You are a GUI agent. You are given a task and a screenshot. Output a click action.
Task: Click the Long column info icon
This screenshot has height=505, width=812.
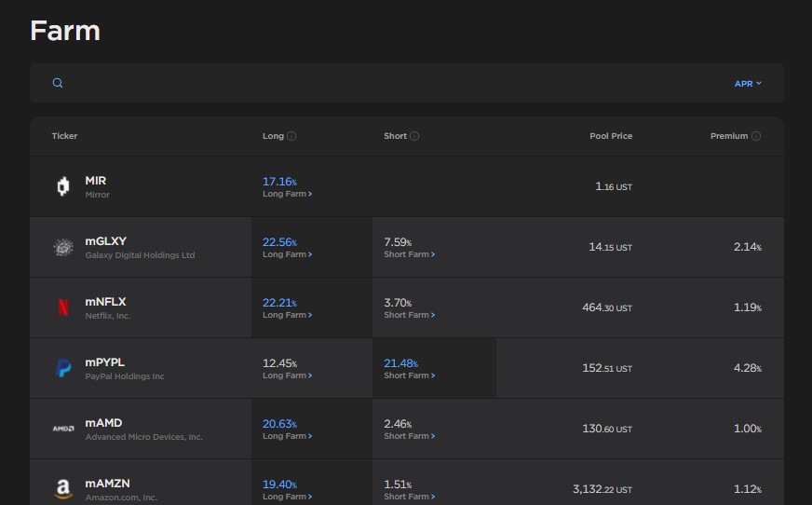click(x=291, y=136)
